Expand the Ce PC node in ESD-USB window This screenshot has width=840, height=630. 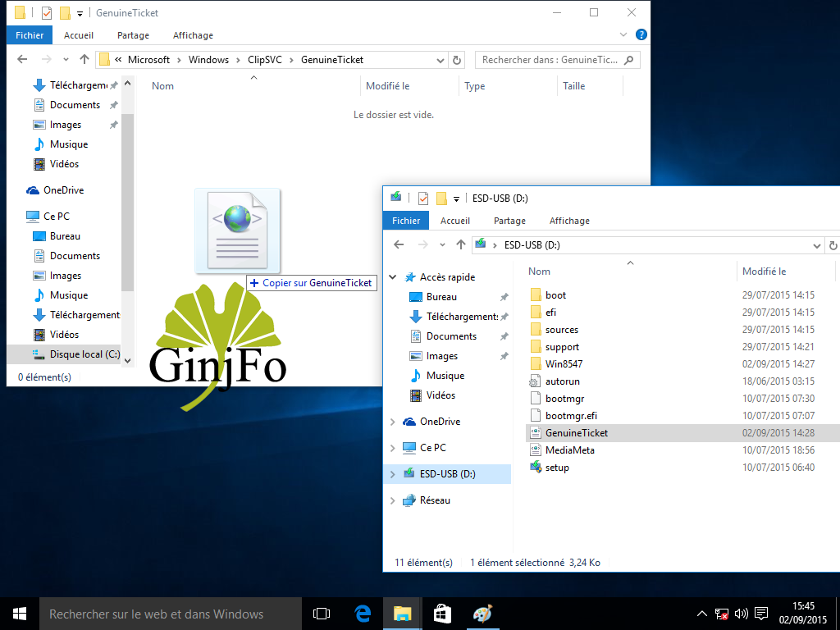coord(393,448)
